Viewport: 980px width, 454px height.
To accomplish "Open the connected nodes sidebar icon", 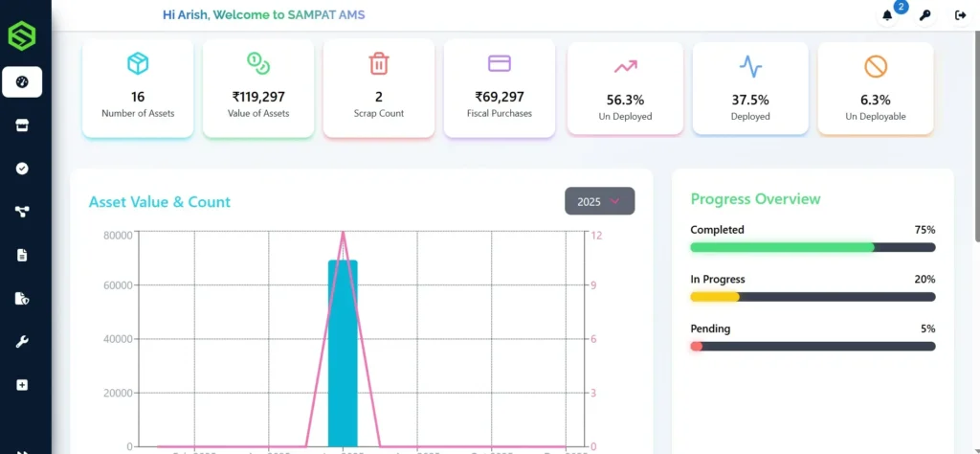I will click(22, 212).
